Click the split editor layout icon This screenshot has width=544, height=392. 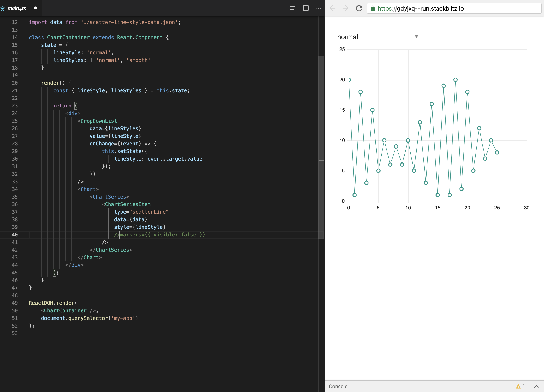click(x=306, y=8)
